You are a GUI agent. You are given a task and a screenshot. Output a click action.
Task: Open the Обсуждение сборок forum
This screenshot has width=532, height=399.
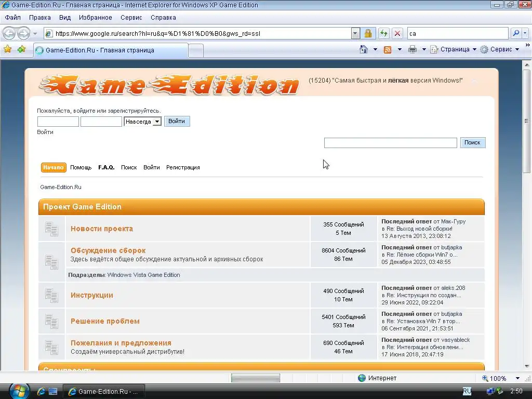tap(108, 250)
